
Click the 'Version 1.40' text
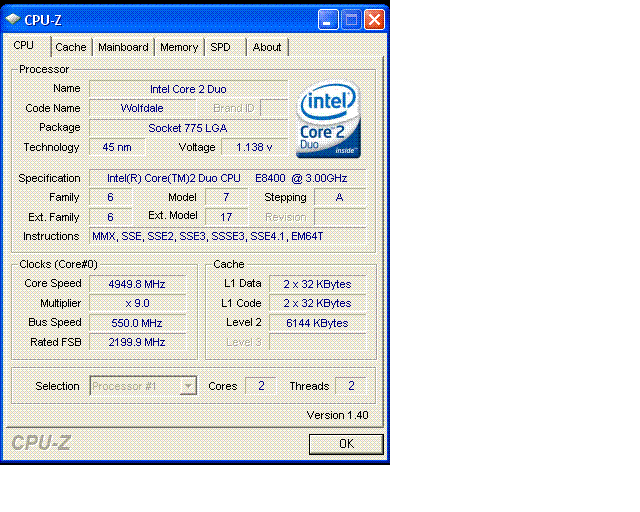point(338,415)
